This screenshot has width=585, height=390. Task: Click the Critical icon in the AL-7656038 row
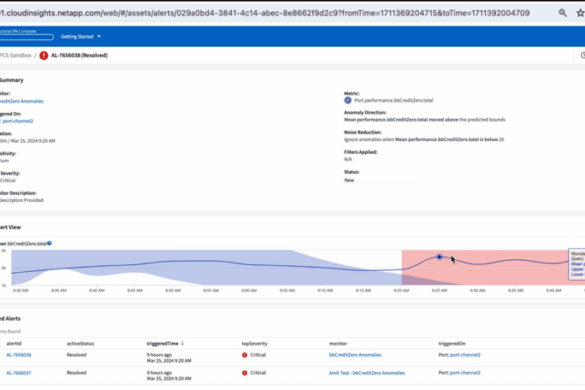[245, 355]
